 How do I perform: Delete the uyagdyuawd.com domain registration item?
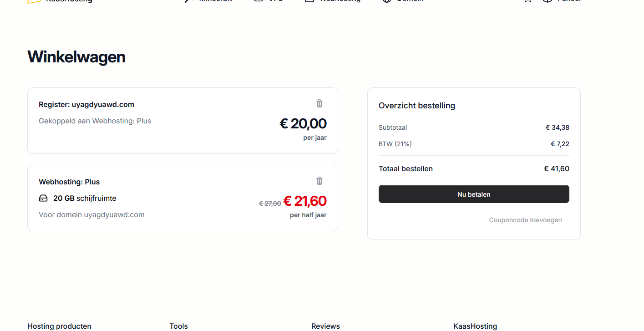pyautogui.click(x=319, y=104)
